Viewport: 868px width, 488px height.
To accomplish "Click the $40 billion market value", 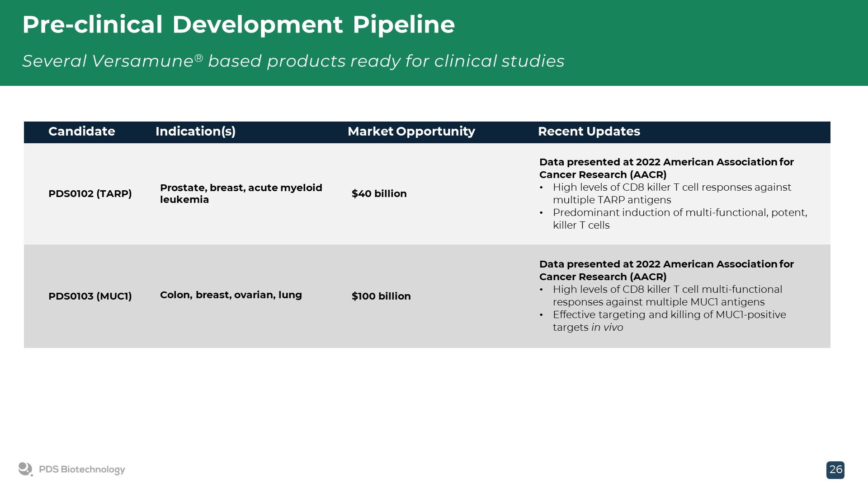I will point(379,194).
